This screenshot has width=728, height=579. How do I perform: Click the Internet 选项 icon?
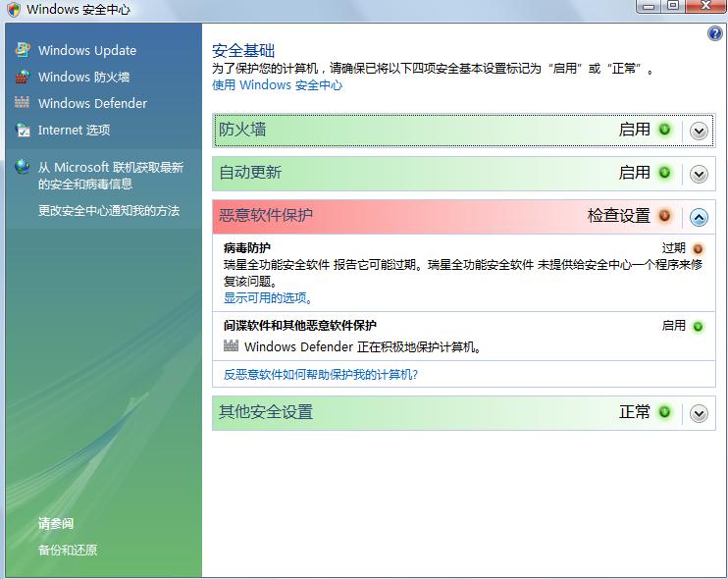(x=23, y=130)
